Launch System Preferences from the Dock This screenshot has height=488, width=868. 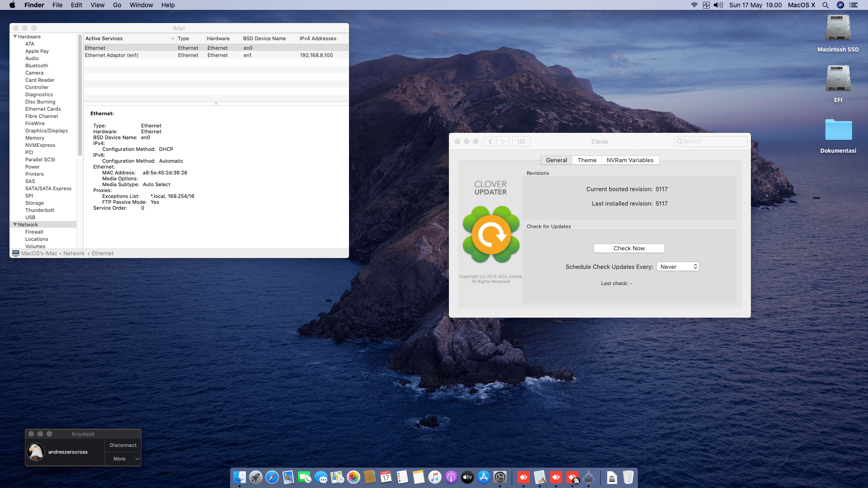point(500,477)
